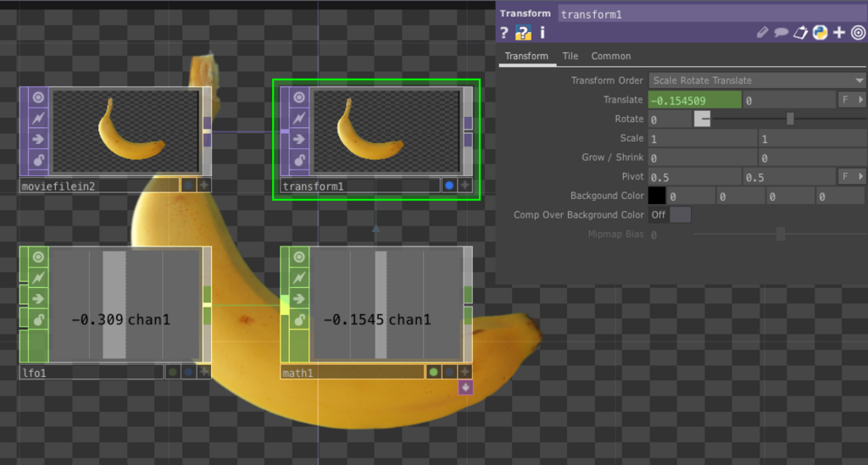Toggle viewer active on moviefilein2 node

click(38, 97)
